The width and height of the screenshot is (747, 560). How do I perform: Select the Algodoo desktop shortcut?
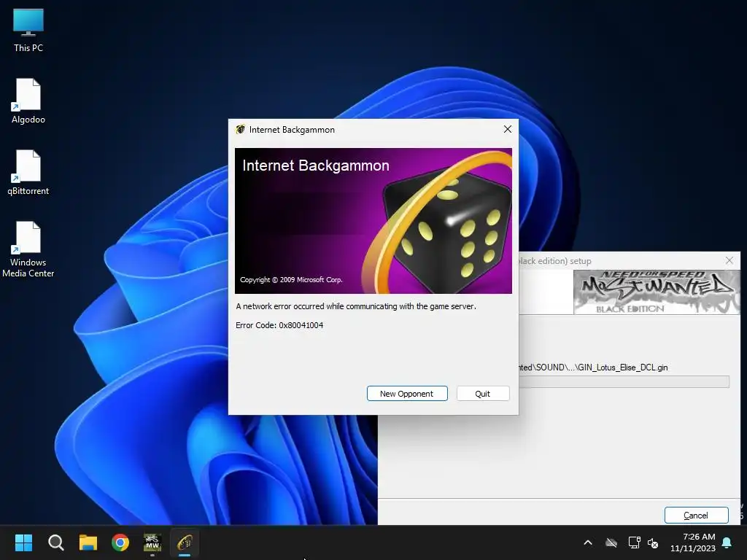click(x=28, y=101)
